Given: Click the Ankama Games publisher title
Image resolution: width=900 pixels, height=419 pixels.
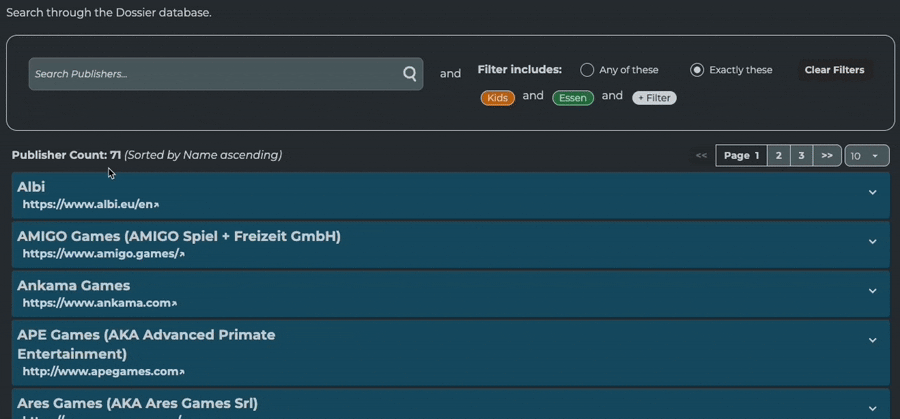Looking at the screenshot, I should (x=73, y=285).
